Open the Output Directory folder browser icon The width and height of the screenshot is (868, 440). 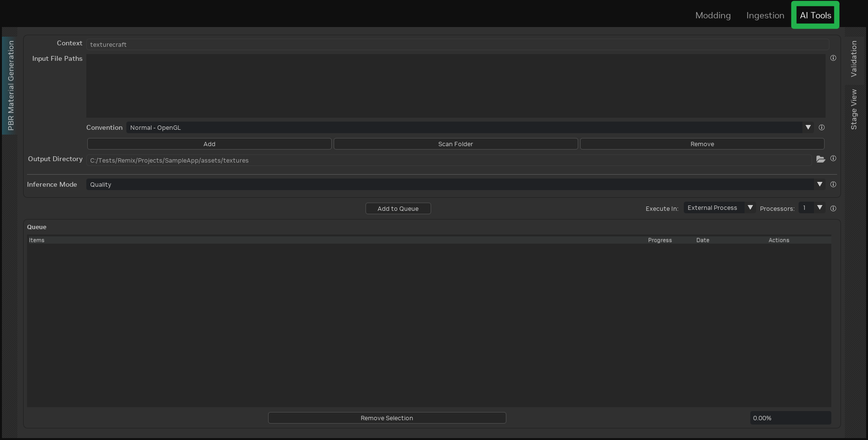821,159
